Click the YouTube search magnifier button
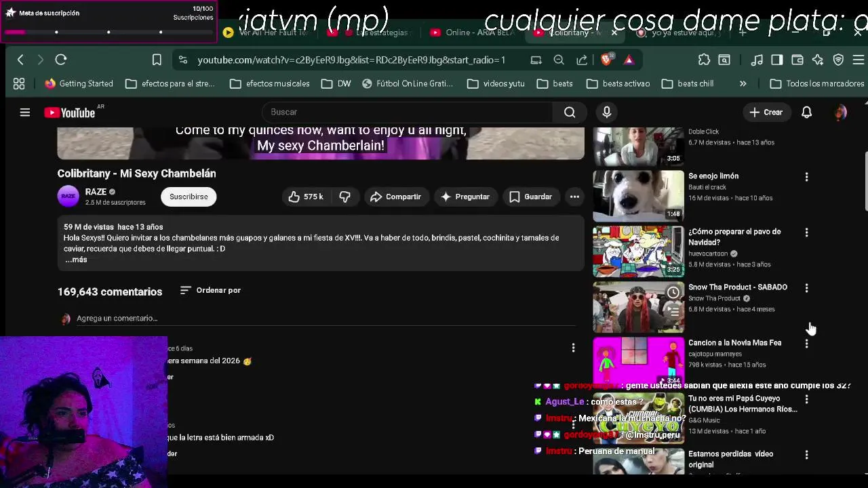Viewport: 868px width, 488px height. 570,112
